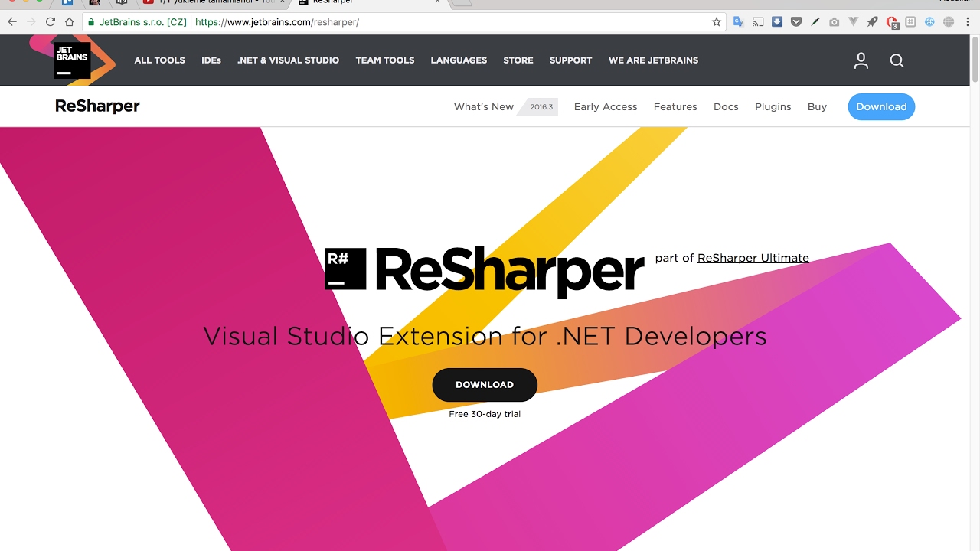
Task: Click the color picker eyedropper extension icon
Action: (x=815, y=22)
